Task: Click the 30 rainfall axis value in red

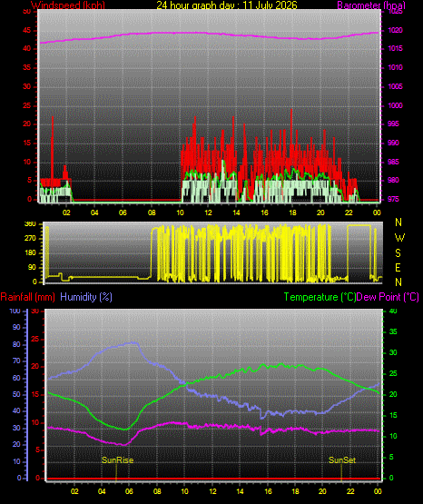Action: [x=35, y=311]
